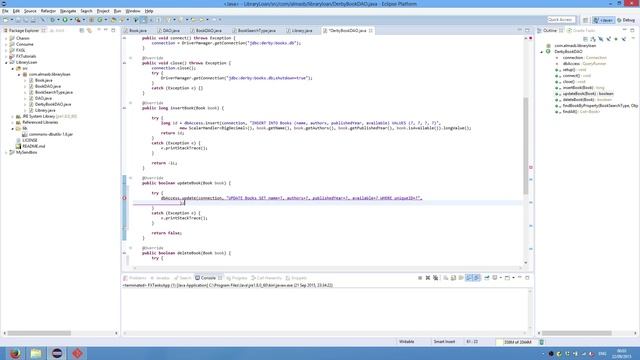Viewport: 640px width, 360px height.
Task: Switch to the Debug perspective
Action: [x=626, y=20]
